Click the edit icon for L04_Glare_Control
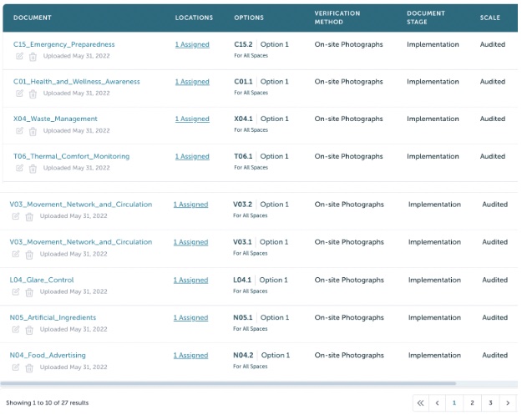The image size is (527, 420). [x=16, y=292]
